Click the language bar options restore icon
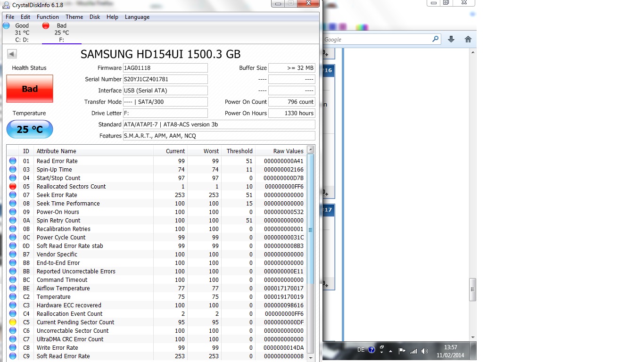The width and height of the screenshot is (644, 362). click(x=381, y=347)
